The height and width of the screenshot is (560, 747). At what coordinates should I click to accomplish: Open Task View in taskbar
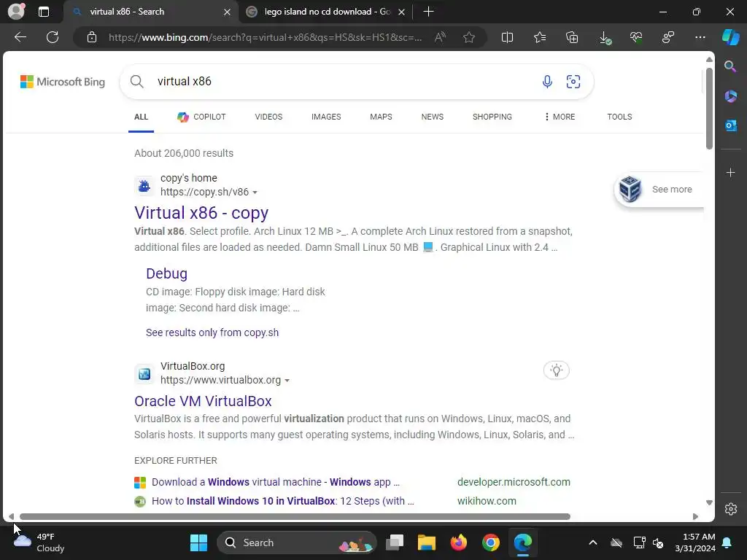click(x=395, y=542)
